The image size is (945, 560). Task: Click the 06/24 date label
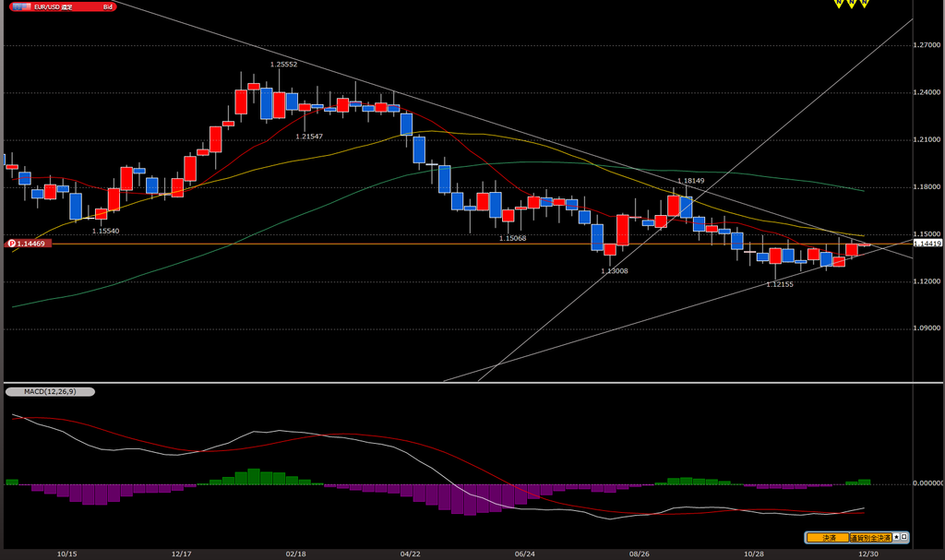tap(525, 554)
